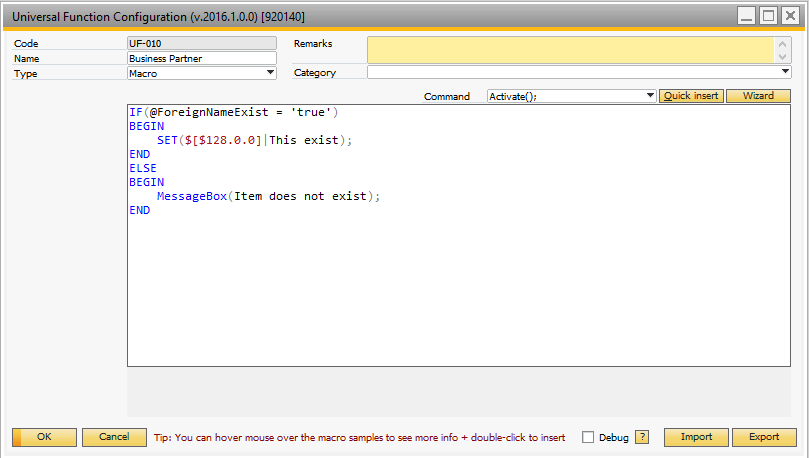Viewport: 809px width, 458px height.
Task: Open the Command dropdown showing Activate();
Action: (571, 96)
